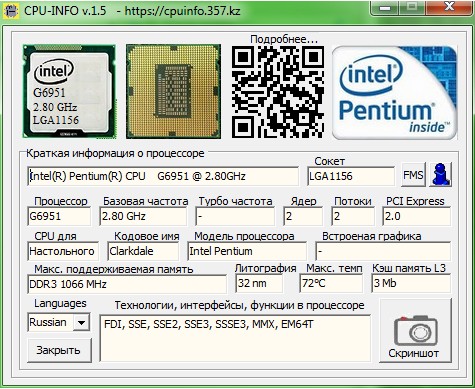Screen dimensions: 475x389
Task: Click the Ядер field
Action: coord(303,216)
